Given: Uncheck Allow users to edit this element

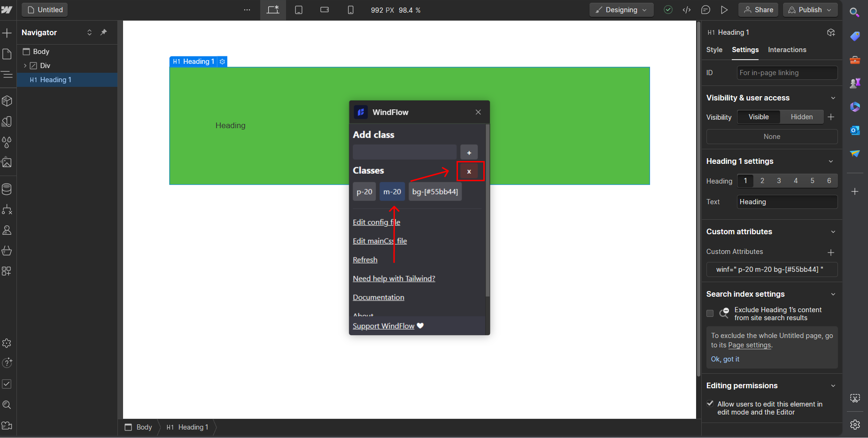Looking at the screenshot, I should click(710, 404).
